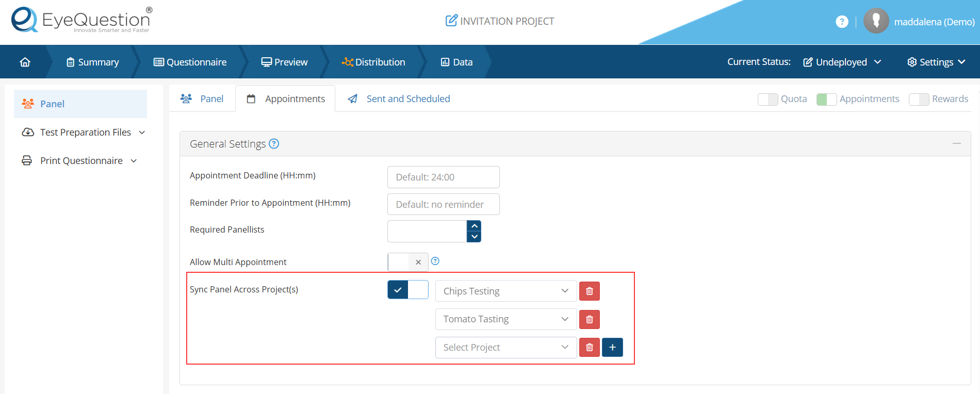Open General Settings help tooltip icon
This screenshot has height=394, width=980.
274,144
